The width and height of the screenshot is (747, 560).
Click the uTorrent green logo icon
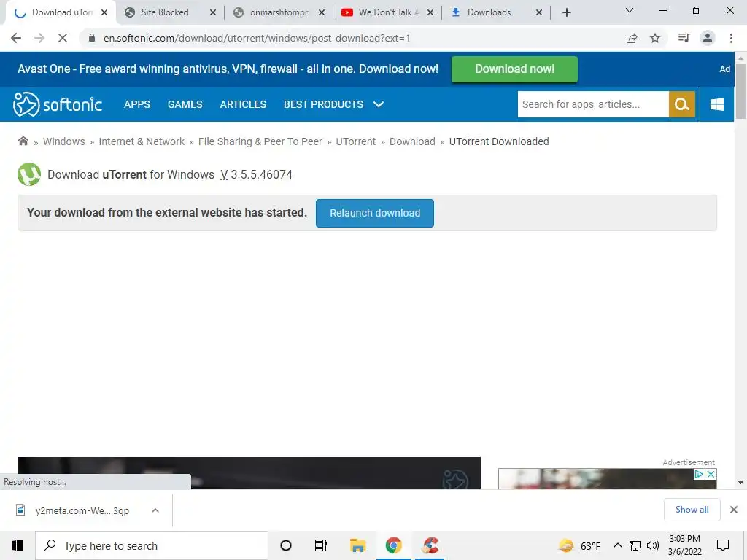pos(29,174)
